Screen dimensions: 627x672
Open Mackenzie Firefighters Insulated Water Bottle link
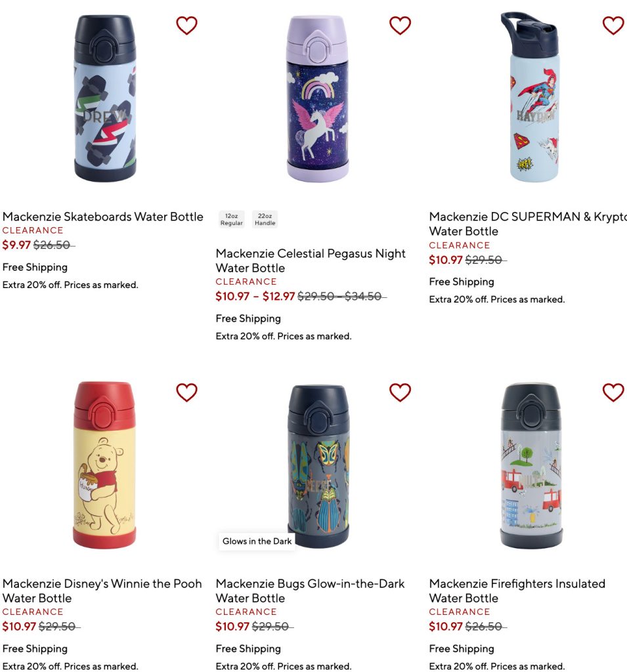point(517,591)
